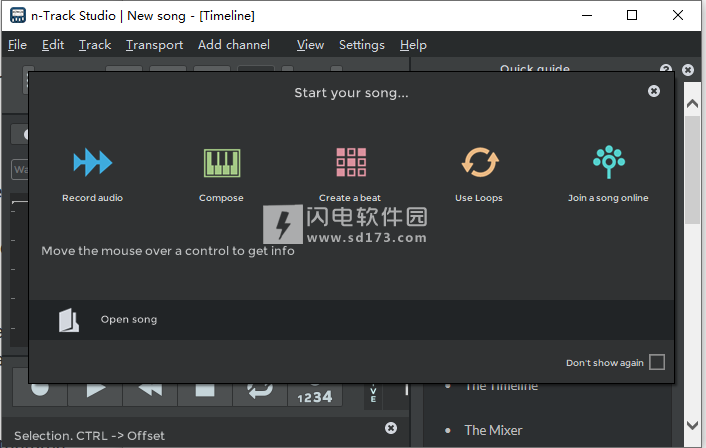This screenshot has width=706, height=448.
Task: Open the Transport menu
Action: coord(154,45)
